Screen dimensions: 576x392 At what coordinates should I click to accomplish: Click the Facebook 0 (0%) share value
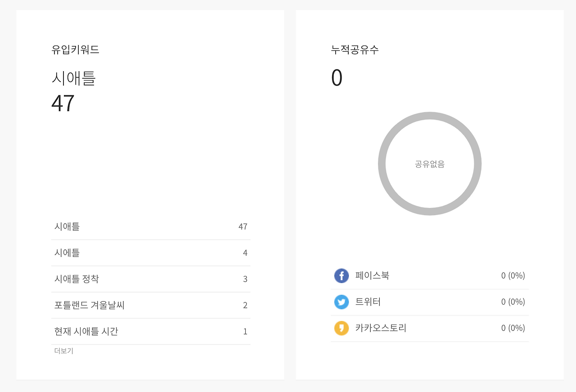point(513,275)
